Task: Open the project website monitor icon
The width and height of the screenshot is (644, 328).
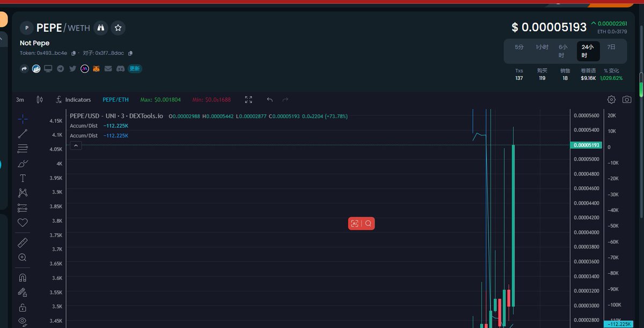Action: tap(48, 69)
